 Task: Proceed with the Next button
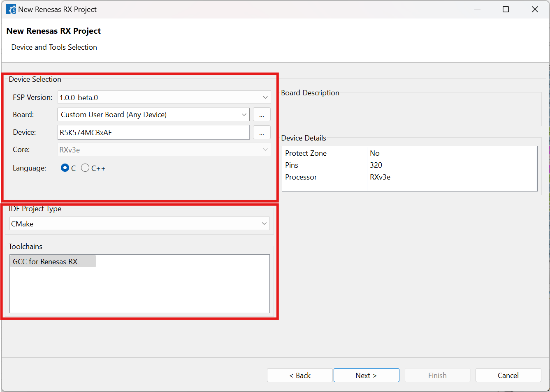[x=366, y=375]
